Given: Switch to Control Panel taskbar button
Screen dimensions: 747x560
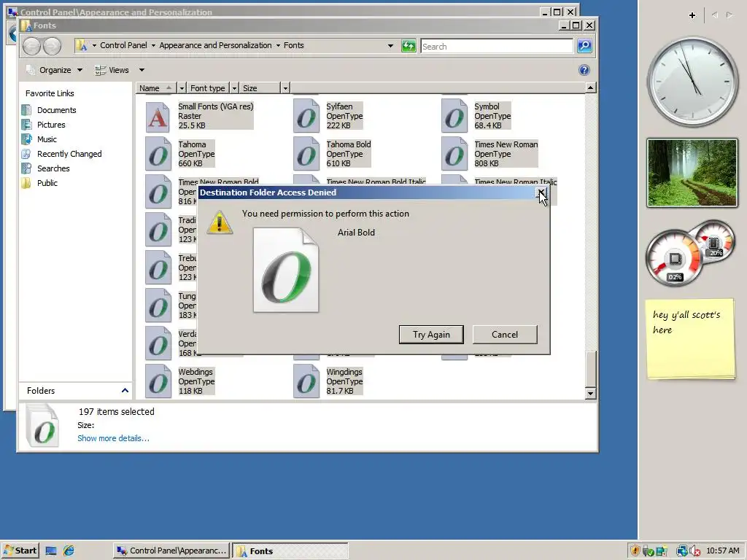Looking at the screenshot, I should [171, 551].
